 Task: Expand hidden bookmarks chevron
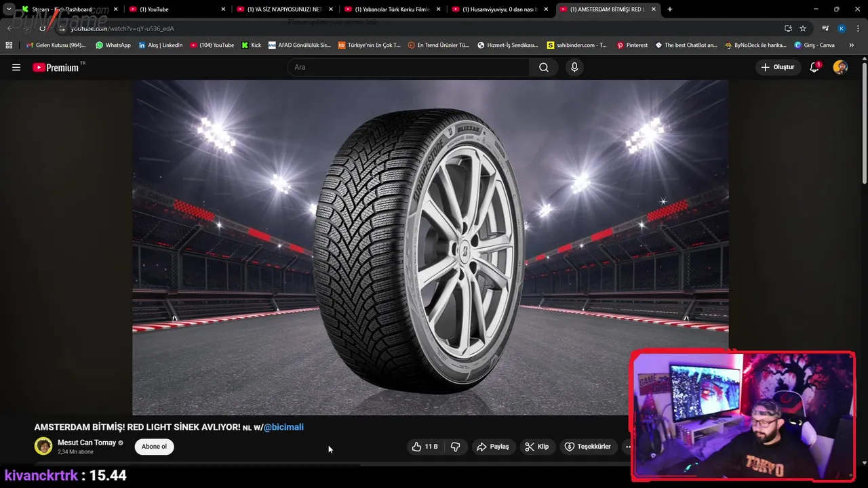[x=852, y=45]
